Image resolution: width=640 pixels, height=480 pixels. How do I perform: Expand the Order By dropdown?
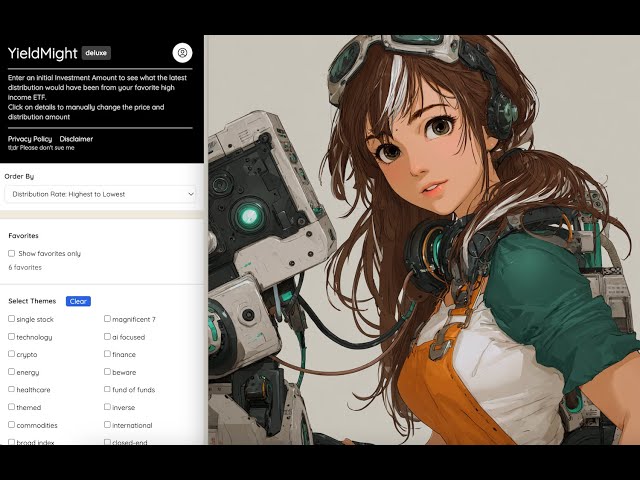coord(101,194)
